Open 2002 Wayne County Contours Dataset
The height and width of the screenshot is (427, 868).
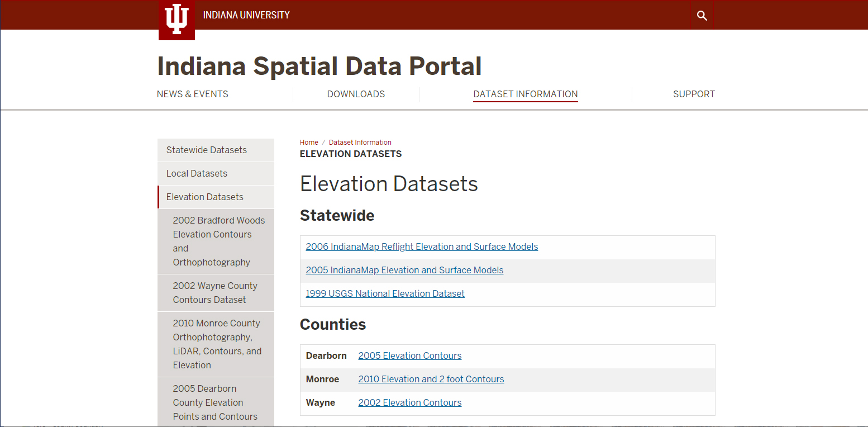tap(215, 292)
